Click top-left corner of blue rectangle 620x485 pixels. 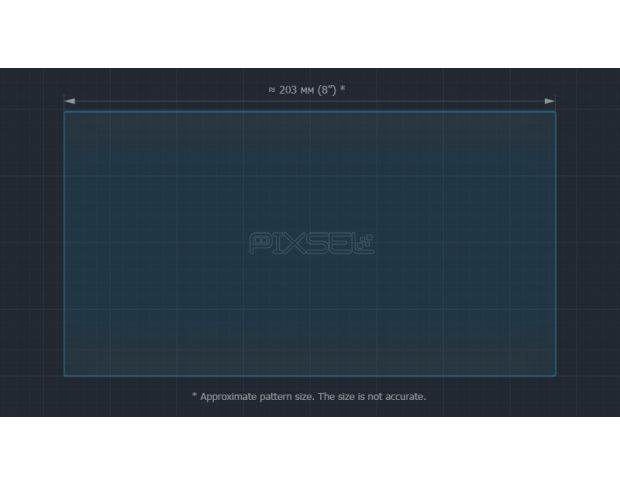click(x=65, y=112)
